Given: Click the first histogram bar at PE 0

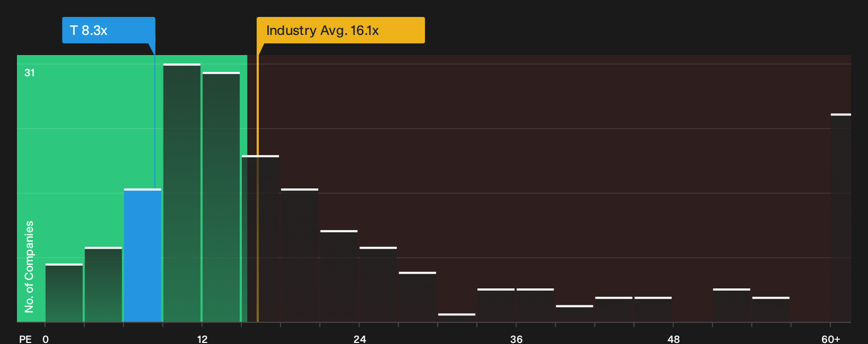Looking at the screenshot, I should coord(64,293).
